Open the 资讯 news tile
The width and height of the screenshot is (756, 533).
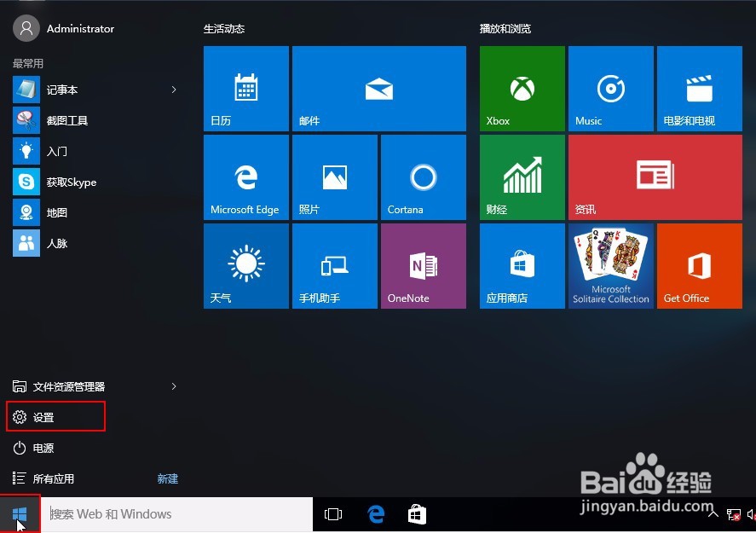(x=655, y=177)
